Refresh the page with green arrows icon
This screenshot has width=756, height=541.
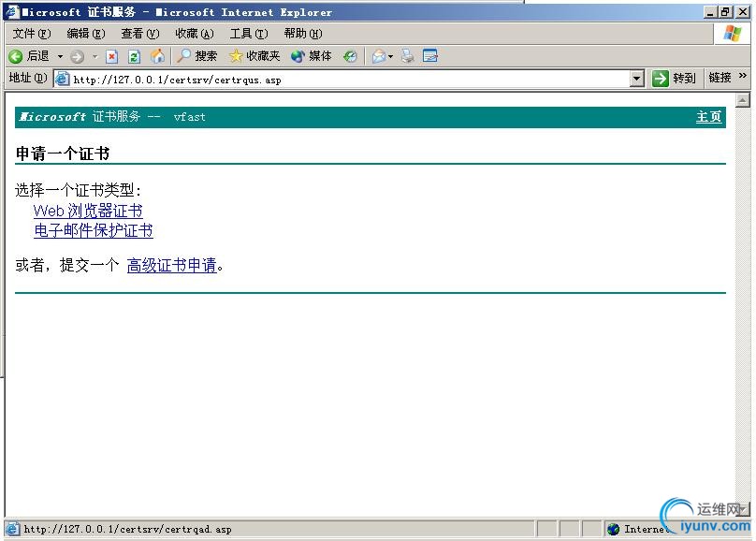click(135, 56)
